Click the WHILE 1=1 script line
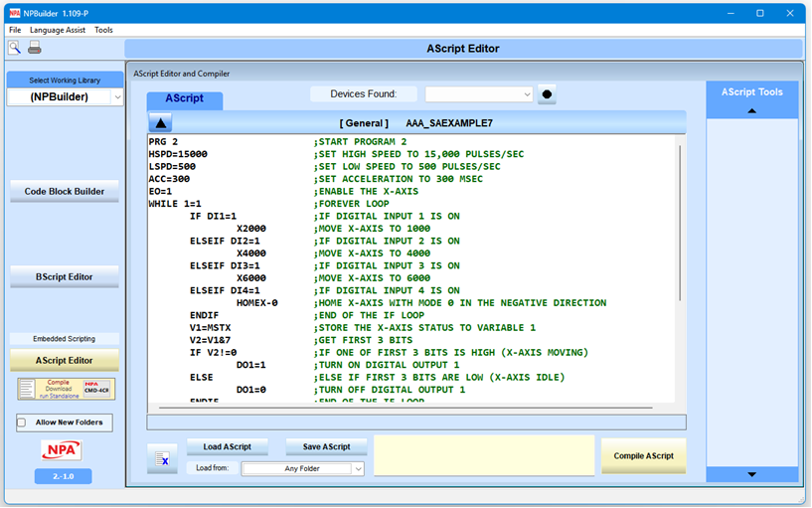Screen dimensions: 812x508 tap(175, 204)
